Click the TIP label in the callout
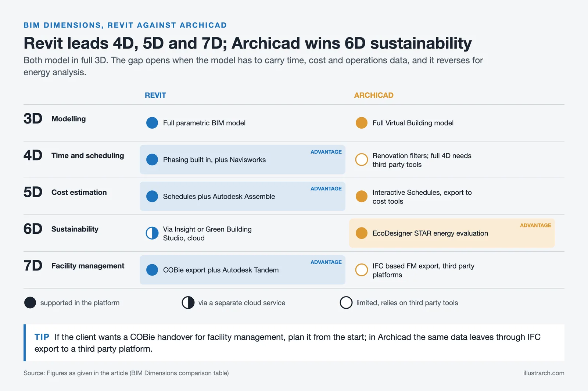The width and height of the screenshot is (588, 391). (x=42, y=337)
